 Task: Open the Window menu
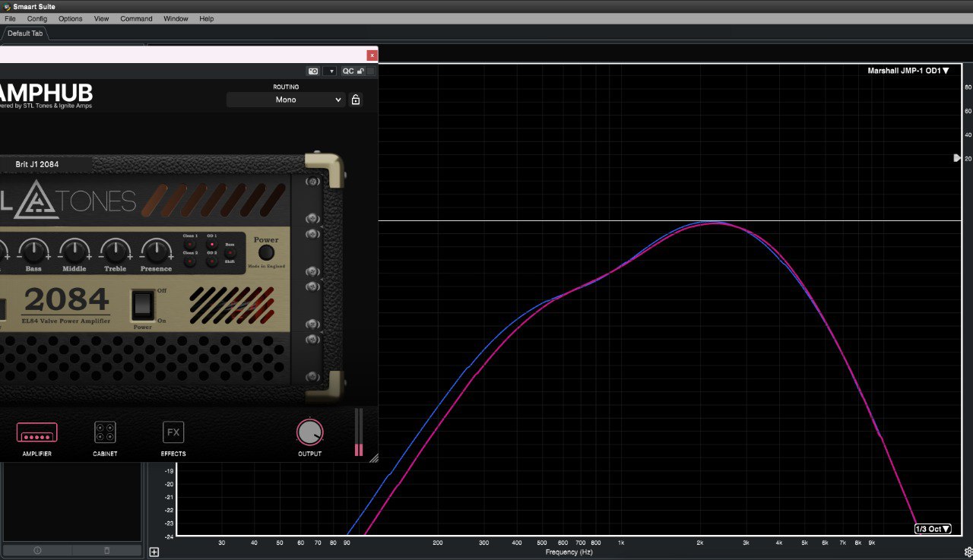[x=176, y=18]
